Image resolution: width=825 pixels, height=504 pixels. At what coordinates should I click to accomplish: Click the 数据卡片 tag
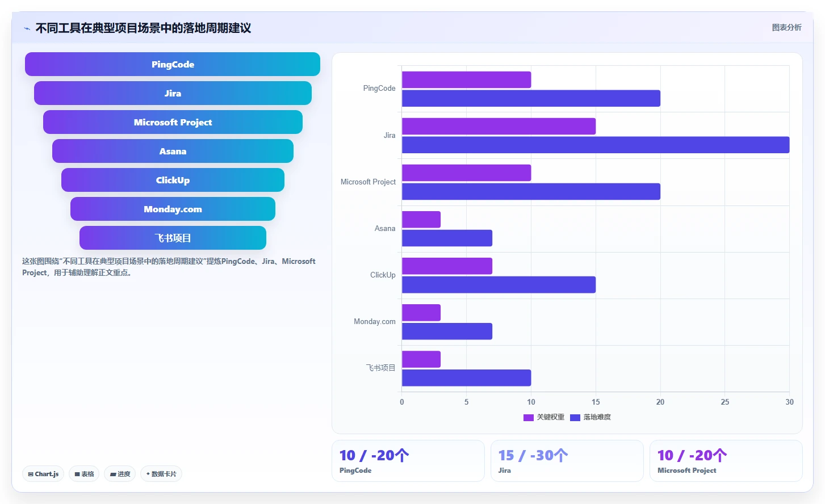click(x=161, y=474)
